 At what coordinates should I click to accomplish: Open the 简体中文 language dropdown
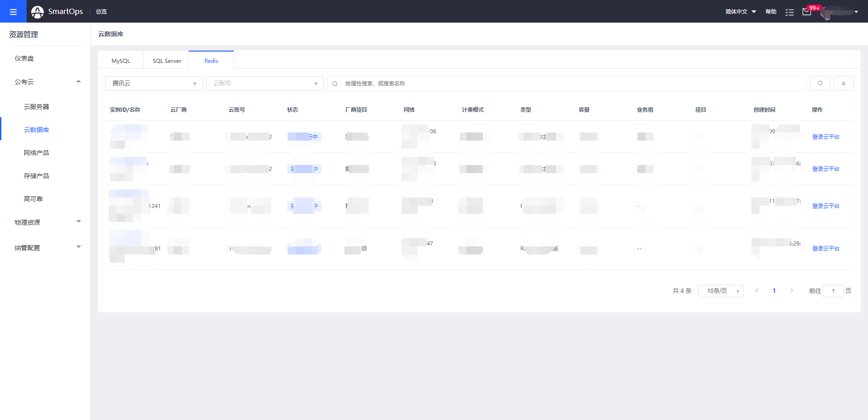(x=741, y=12)
